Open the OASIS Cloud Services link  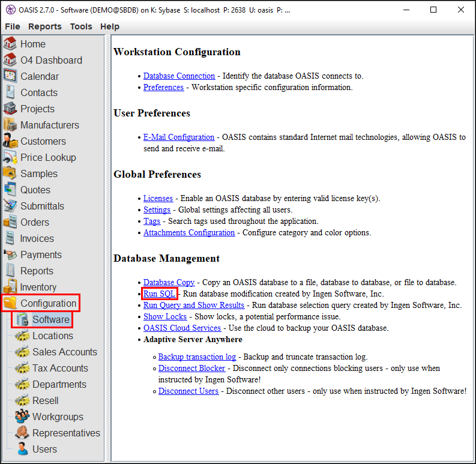[x=182, y=328]
